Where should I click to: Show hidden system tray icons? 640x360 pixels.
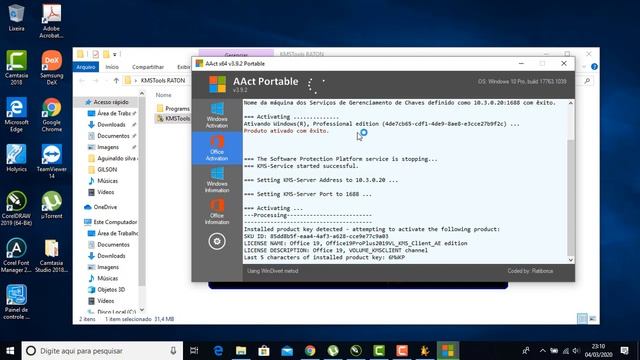[x=542, y=351]
